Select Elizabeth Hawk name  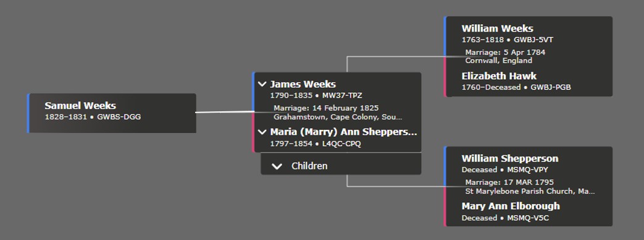(x=499, y=76)
